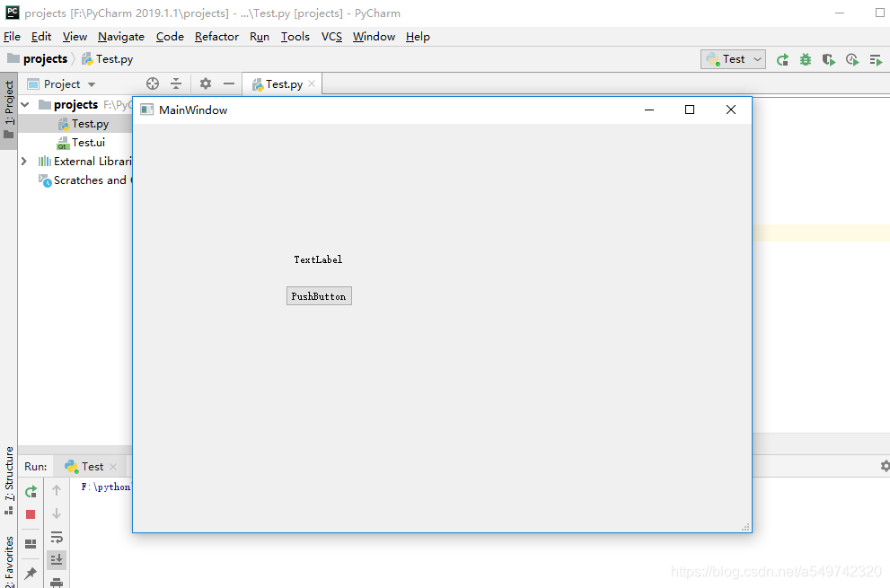Image resolution: width=890 pixels, height=588 pixels.
Task: Click the down stack trace arrow
Action: point(57,513)
